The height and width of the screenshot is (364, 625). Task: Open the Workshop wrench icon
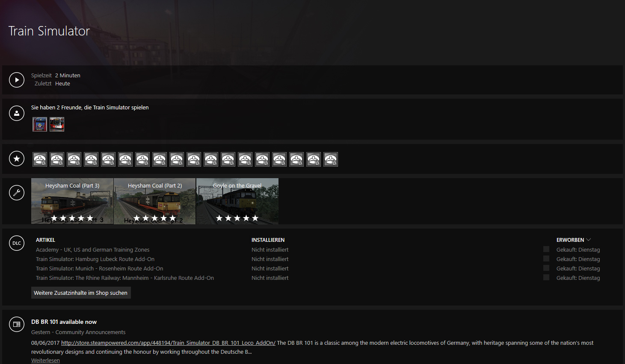(17, 193)
